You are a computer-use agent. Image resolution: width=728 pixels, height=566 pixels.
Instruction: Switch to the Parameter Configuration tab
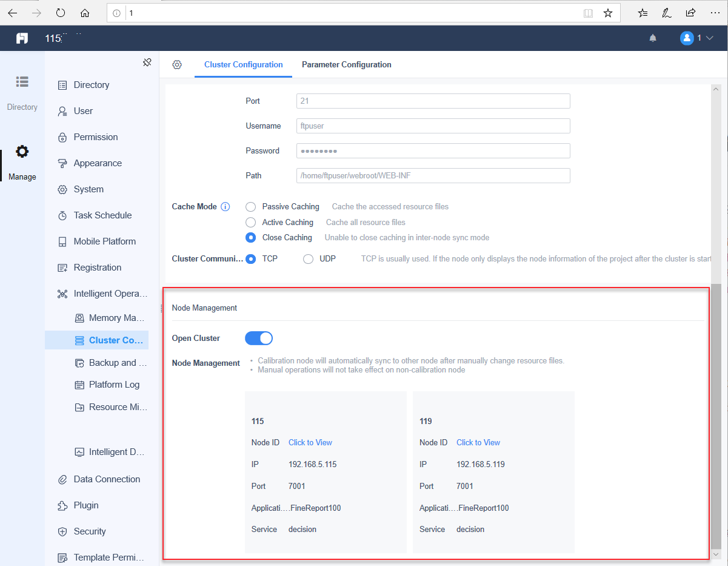pos(346,64)
